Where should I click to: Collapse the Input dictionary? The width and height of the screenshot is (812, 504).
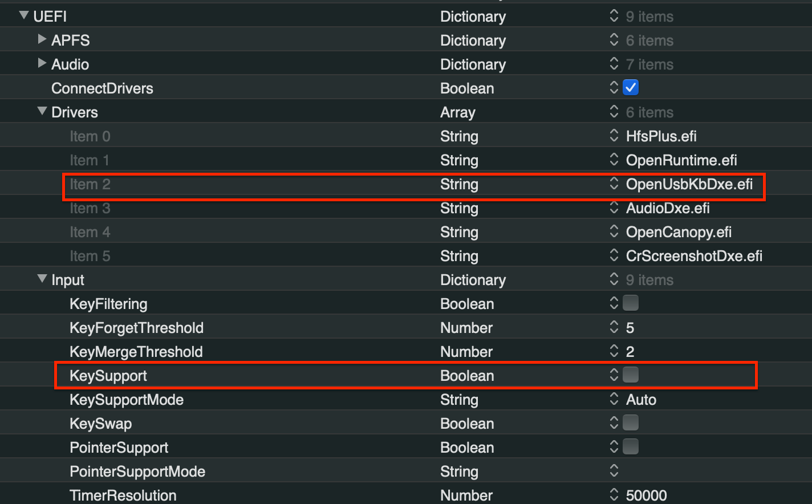coord(42,279)
